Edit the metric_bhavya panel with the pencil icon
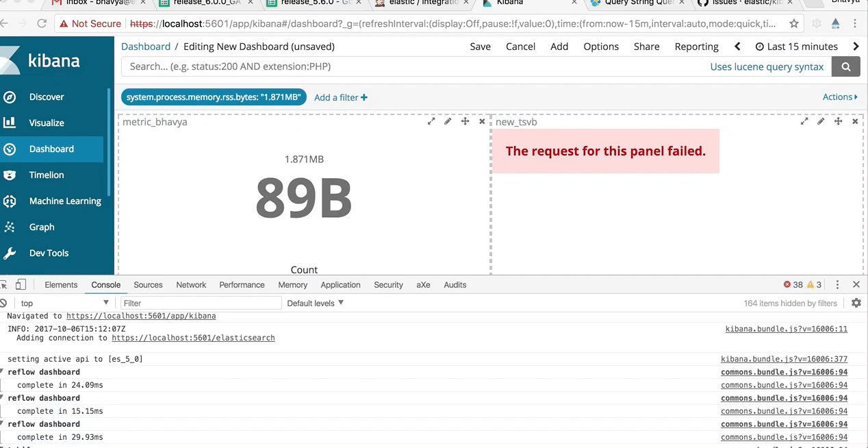The width and height of the screenshot is (868, 448). point(448,121)
